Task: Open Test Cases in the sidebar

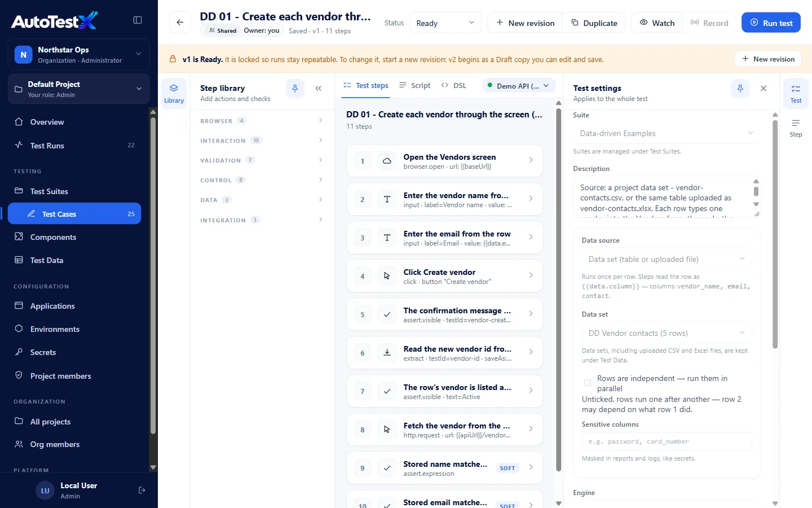Action: (x=74, y=214)
